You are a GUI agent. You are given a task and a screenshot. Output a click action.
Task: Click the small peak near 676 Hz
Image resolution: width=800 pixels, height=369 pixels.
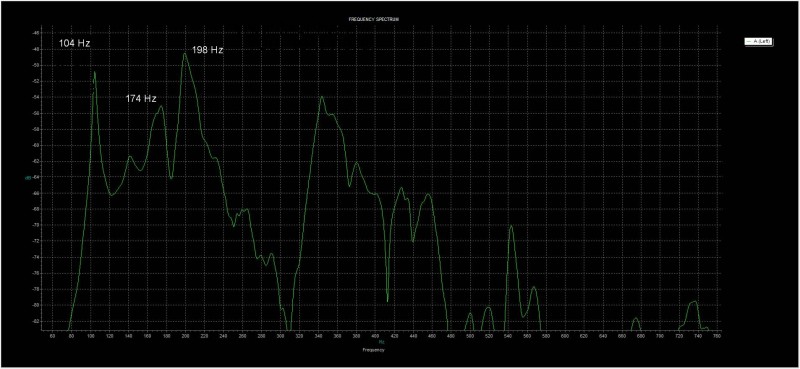636,318
